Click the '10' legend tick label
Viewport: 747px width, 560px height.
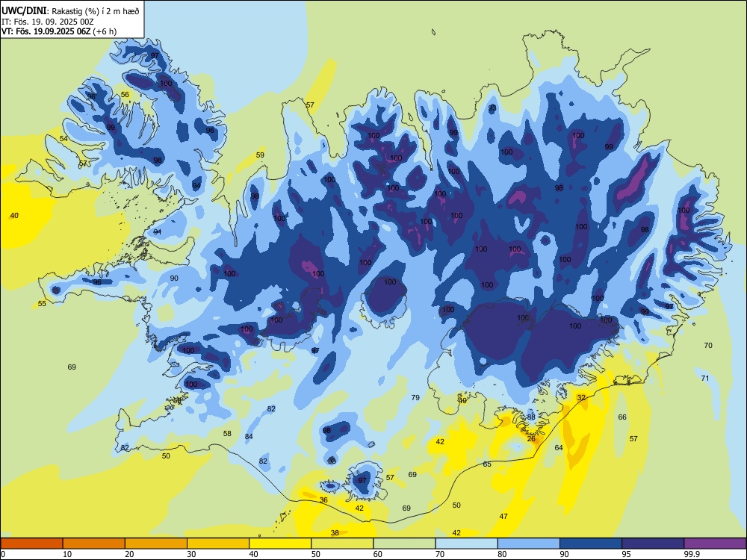click(x=67, y=554)
